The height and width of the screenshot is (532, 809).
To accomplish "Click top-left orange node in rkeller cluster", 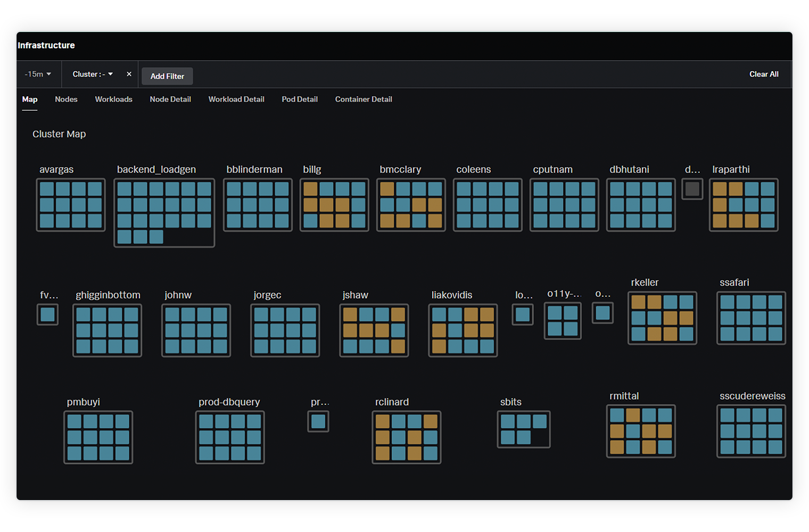I will [638, 302].
